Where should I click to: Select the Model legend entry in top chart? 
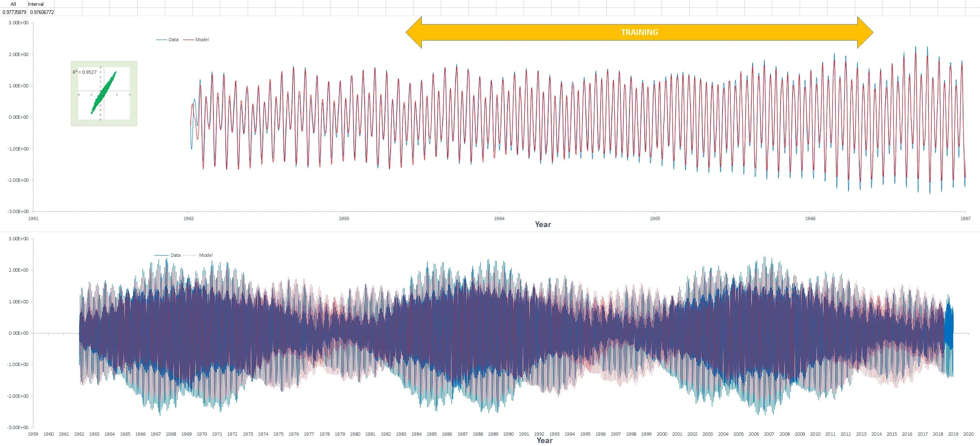pyautogui.click(x=202, y=40)
